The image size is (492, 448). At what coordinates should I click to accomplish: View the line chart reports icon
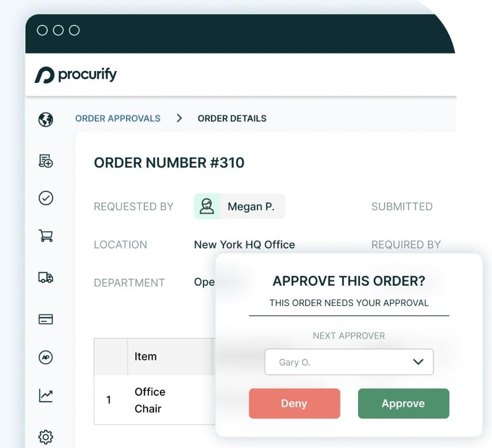click(x=46, y=396)
